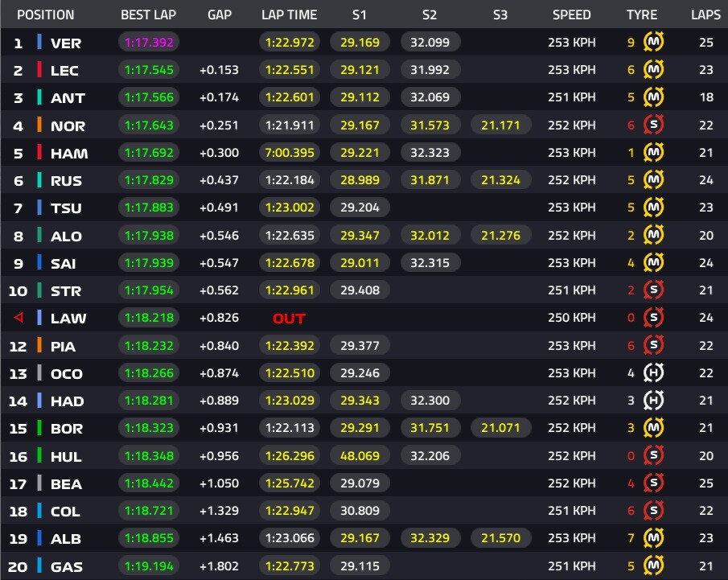
Task: Click the soft tyre icon in BEA's row
Action: pos(653,483)
